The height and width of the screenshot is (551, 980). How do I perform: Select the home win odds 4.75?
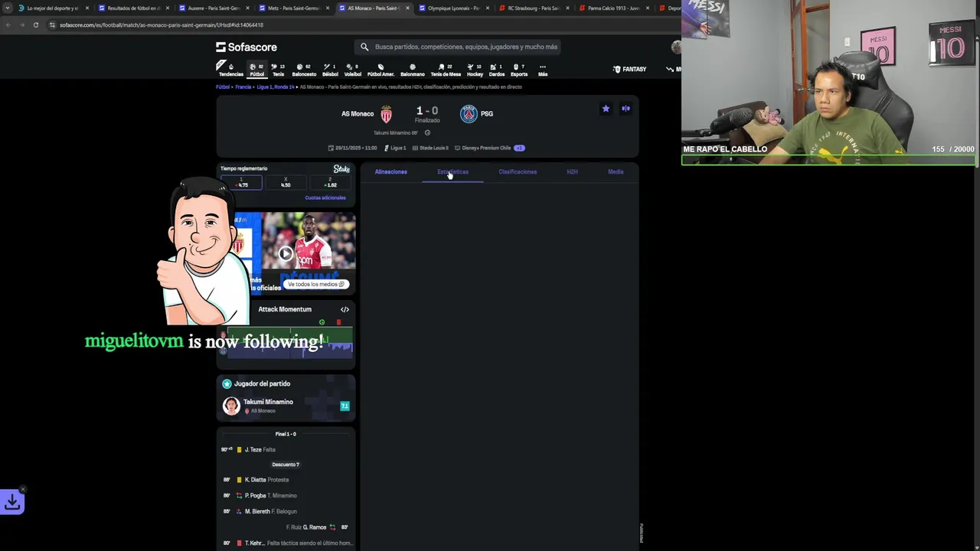(241, 182)
